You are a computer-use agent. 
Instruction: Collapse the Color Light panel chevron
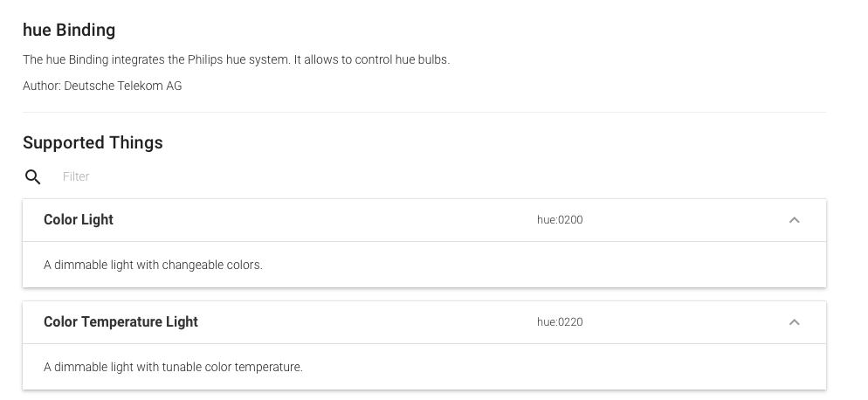pos(794,220)
